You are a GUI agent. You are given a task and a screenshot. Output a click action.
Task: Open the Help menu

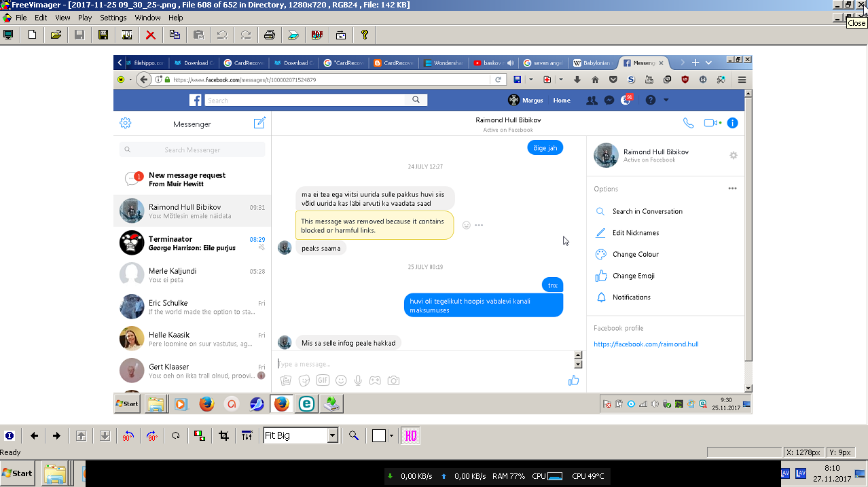(176, 18)
